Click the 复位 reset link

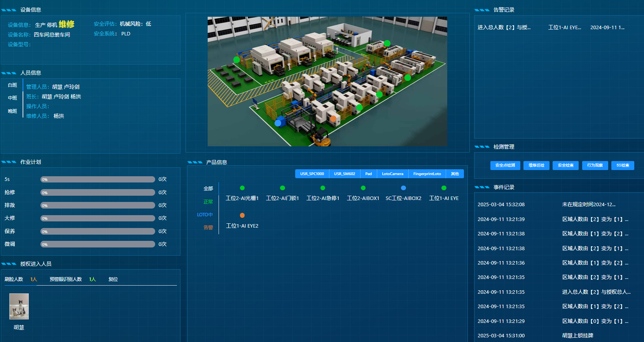(113, 279)
